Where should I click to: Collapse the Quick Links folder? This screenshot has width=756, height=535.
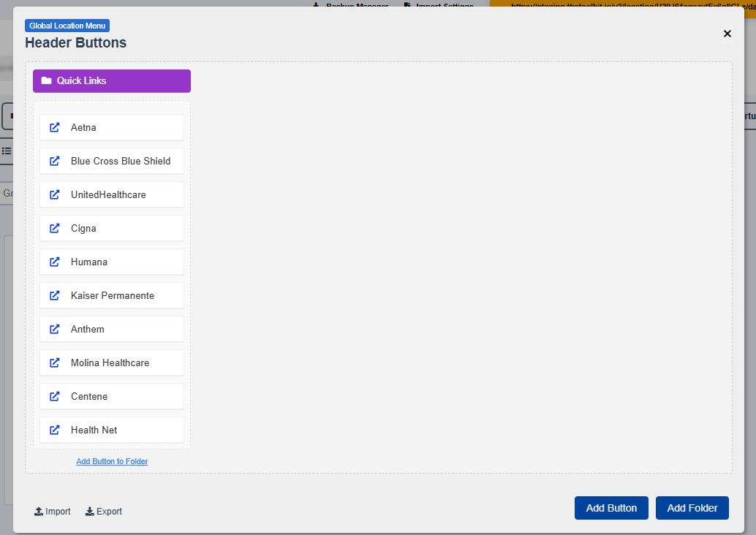112,81
